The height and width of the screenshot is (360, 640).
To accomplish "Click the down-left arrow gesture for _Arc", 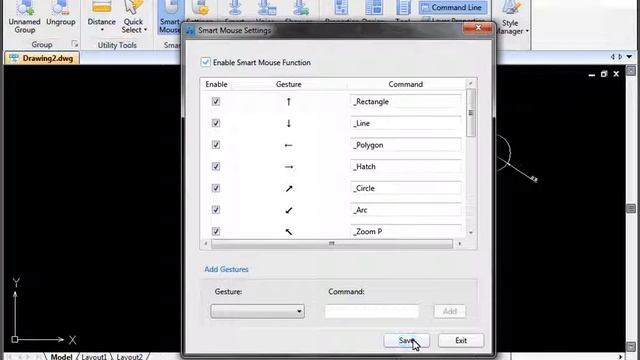I will pos(289,210).
